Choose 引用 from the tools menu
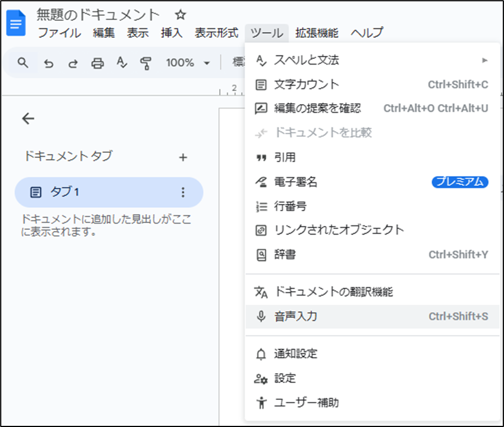The image size is (504, 427). click(x=372, y=157)
